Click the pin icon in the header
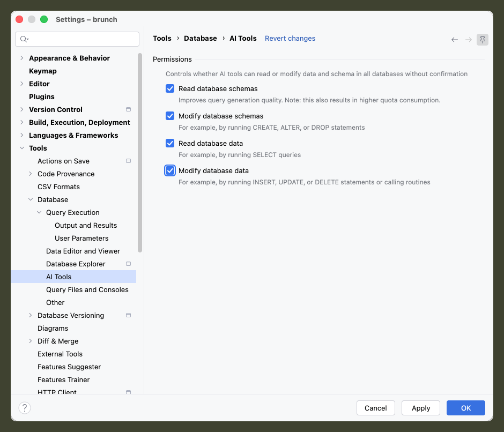This screenshot has width=504, height=432. 482,40
